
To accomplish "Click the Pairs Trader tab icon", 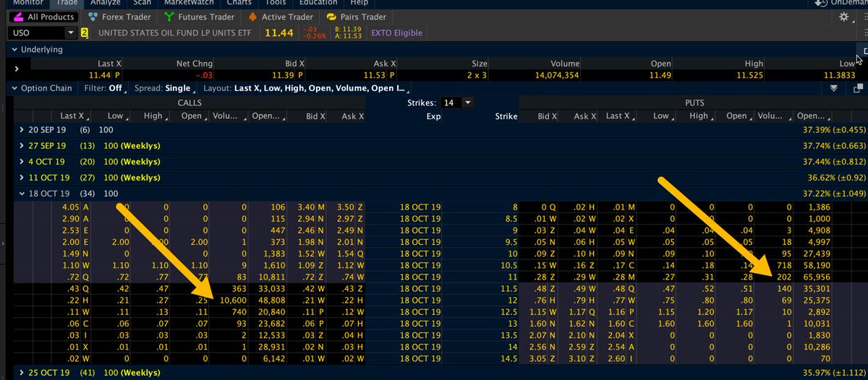I will (x=331, y=17).
